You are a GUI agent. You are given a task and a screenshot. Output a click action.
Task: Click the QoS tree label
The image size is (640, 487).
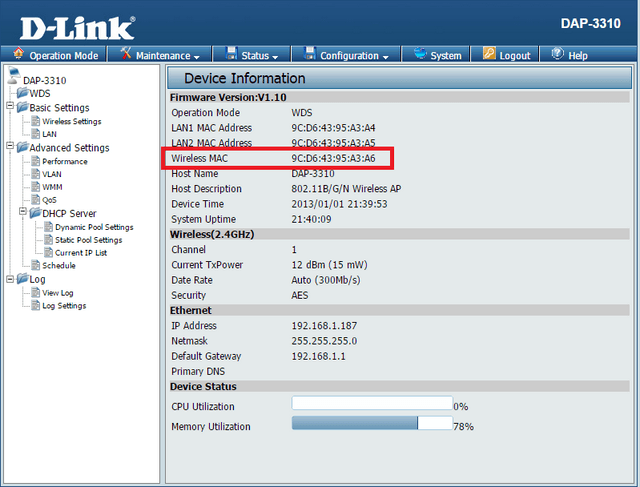49,200
